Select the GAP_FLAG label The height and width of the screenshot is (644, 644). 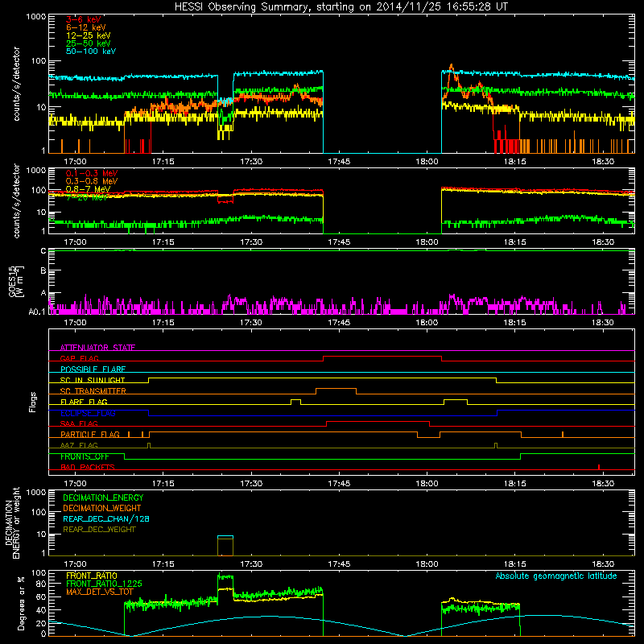[x=79, y=358]
